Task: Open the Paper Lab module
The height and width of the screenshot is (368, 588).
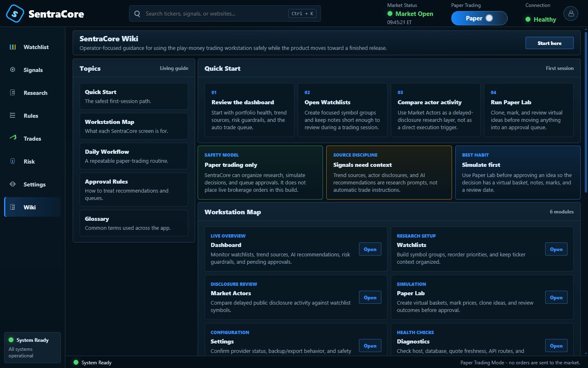Action: (556, 298)
